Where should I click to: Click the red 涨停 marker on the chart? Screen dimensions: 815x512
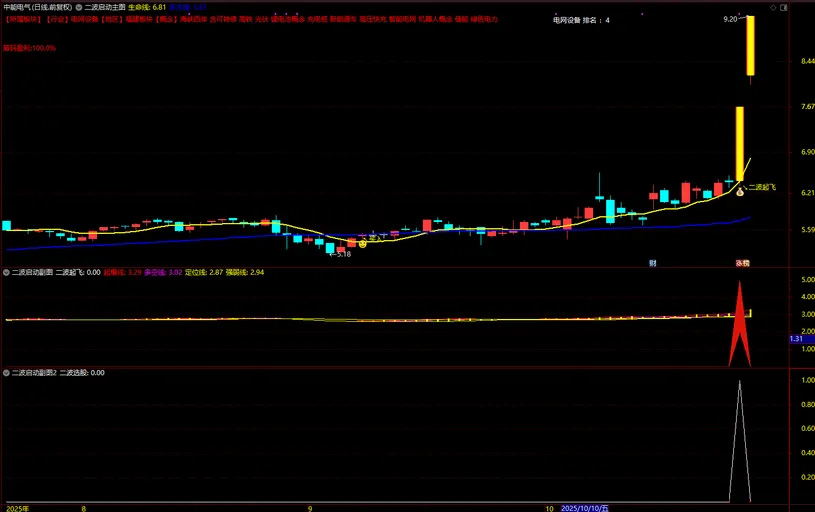point(743,263)
